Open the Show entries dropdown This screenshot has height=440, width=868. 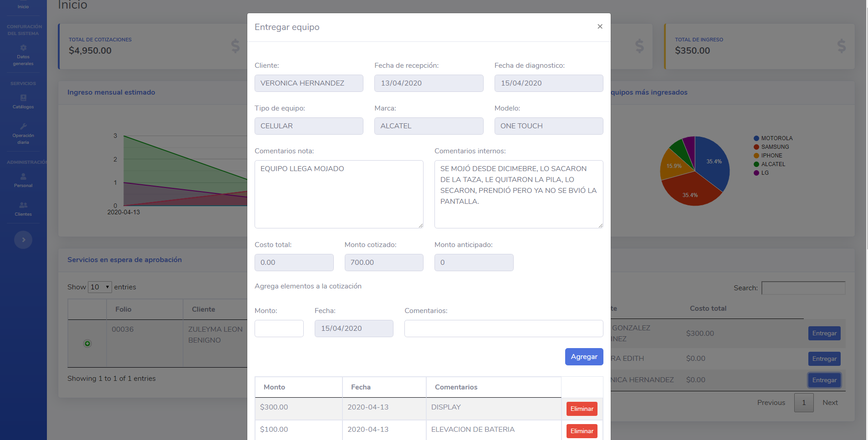pyautogui.click(x=100, y=287)
